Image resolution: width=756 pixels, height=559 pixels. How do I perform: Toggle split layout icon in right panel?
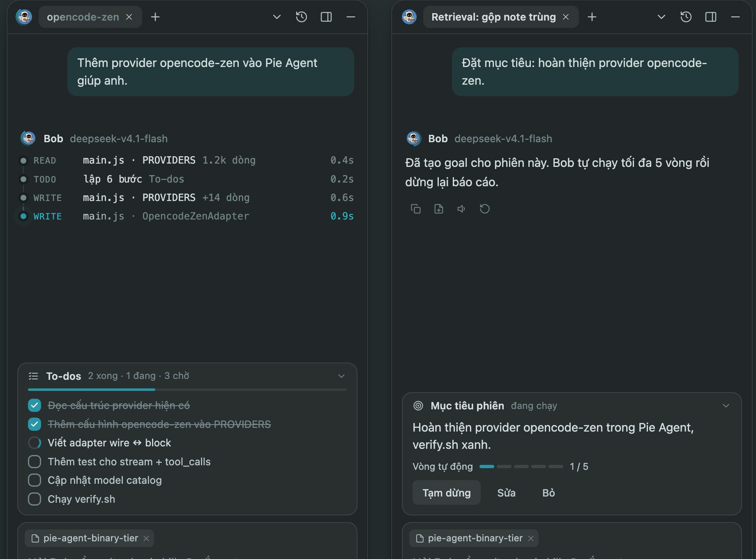coord(711,17)
